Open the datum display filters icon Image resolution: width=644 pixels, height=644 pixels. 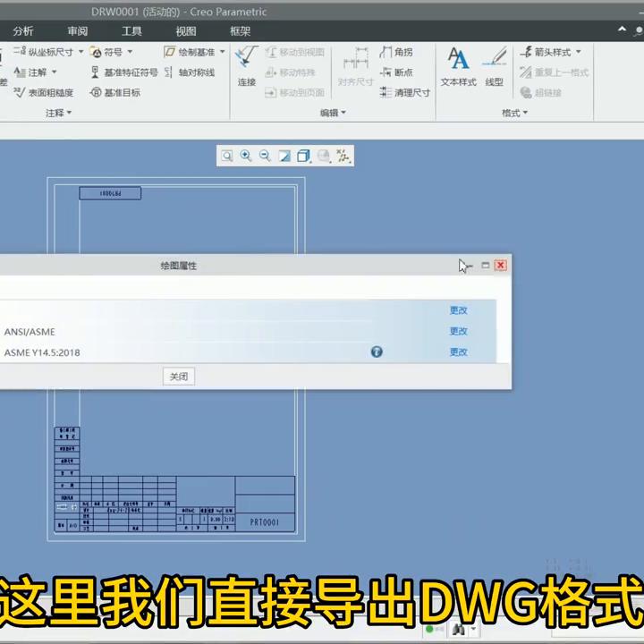[x=343, y=156]
